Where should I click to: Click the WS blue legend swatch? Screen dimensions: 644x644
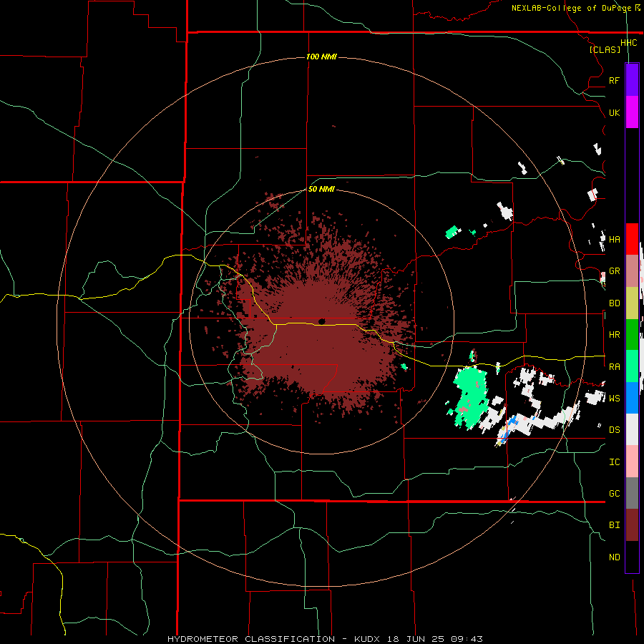coord(632,398)
